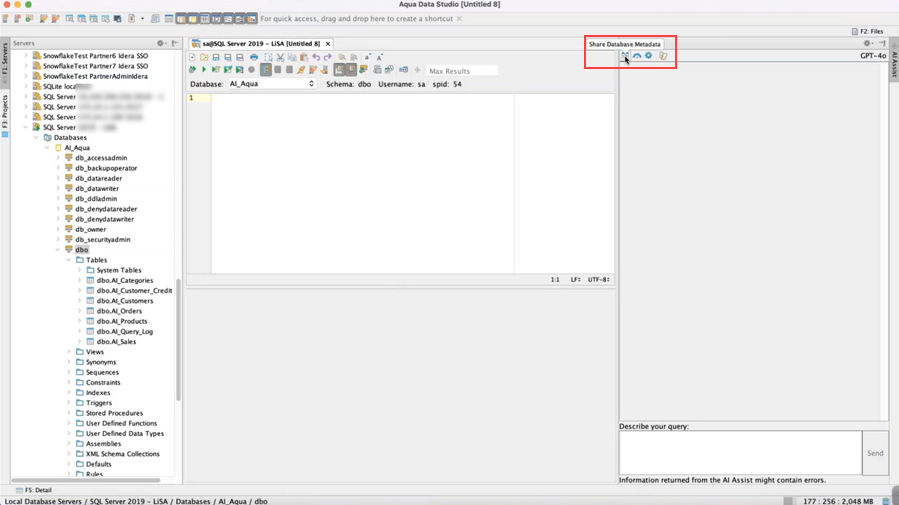Viewport: 899px width, 505px height.
Task: Click inside the SQL editor line 1
Action: 362,98
